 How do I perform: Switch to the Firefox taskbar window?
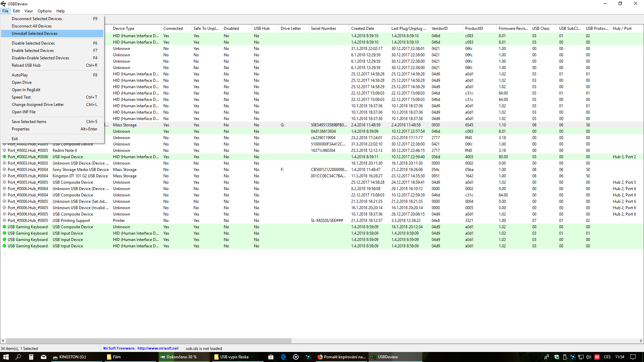[x=341, y=357]
